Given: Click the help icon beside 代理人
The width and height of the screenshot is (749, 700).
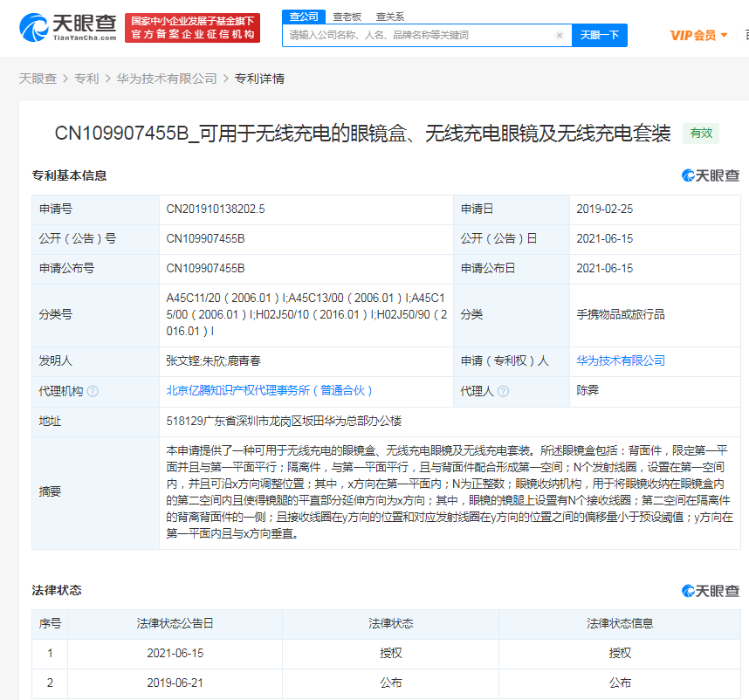Looking at the screenshot, I should click(505, 391).
